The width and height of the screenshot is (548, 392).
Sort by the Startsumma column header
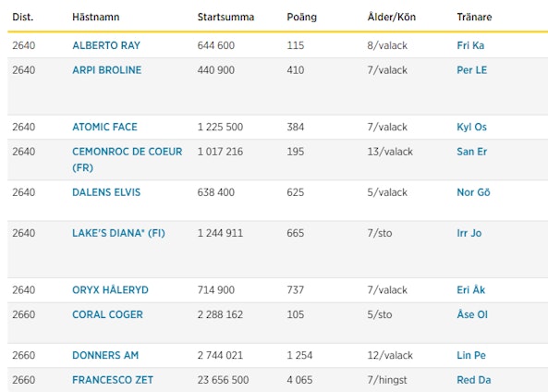click(225, 17)
